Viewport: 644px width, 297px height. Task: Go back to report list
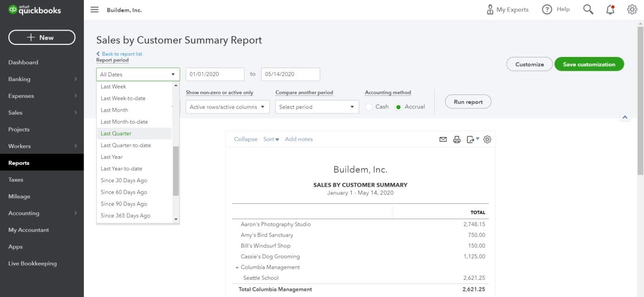pyautogui.click(x=119, y=54)
